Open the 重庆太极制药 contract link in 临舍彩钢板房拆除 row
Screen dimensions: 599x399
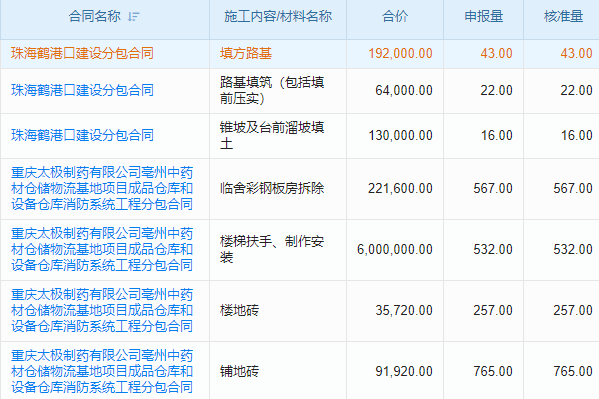(x=102, y=188)
